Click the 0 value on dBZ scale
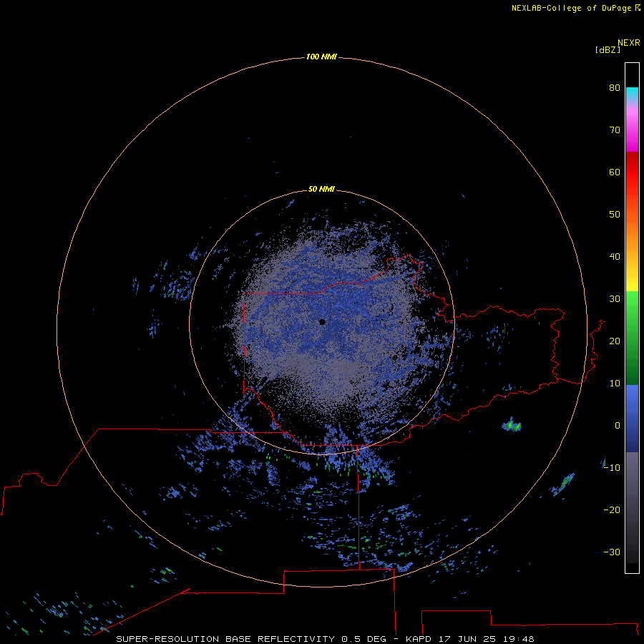This screenshot has width=644, height=644. pos(618,426)
